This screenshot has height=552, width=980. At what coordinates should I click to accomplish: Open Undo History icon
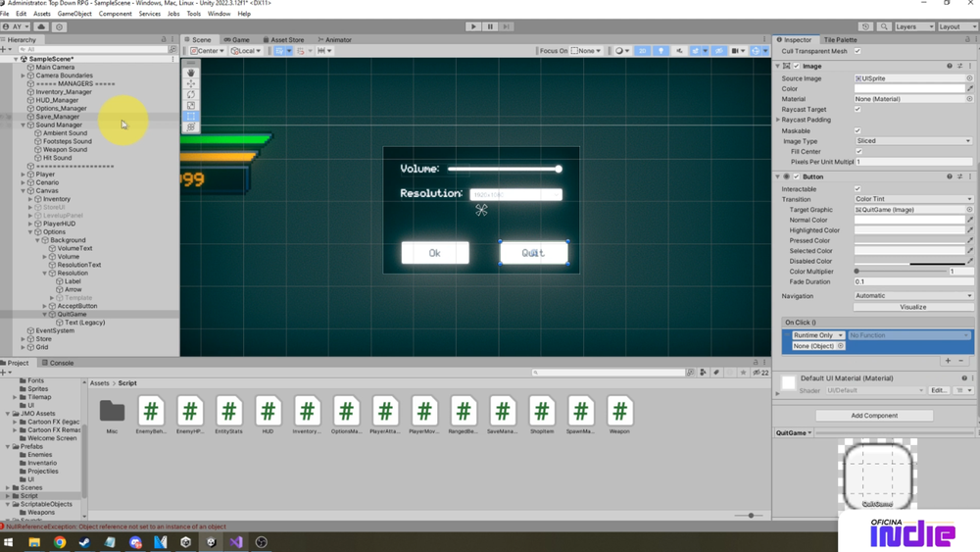(865, 26)
